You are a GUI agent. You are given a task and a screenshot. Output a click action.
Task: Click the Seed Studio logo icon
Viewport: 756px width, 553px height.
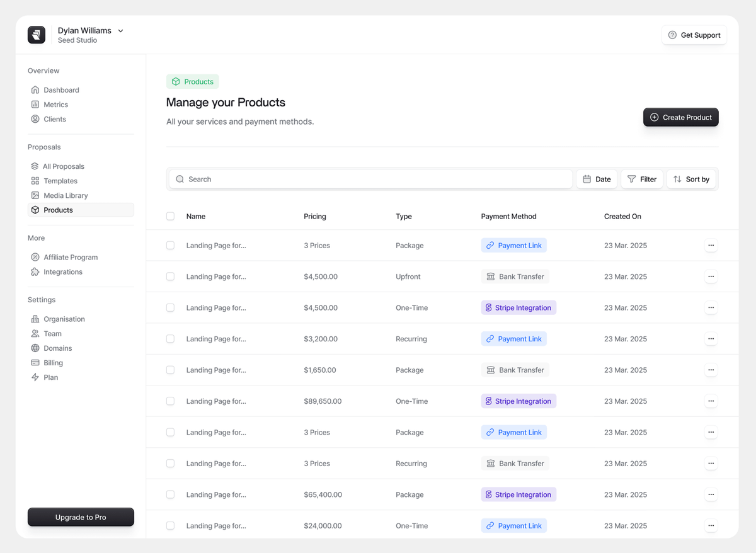coord(37,35)
